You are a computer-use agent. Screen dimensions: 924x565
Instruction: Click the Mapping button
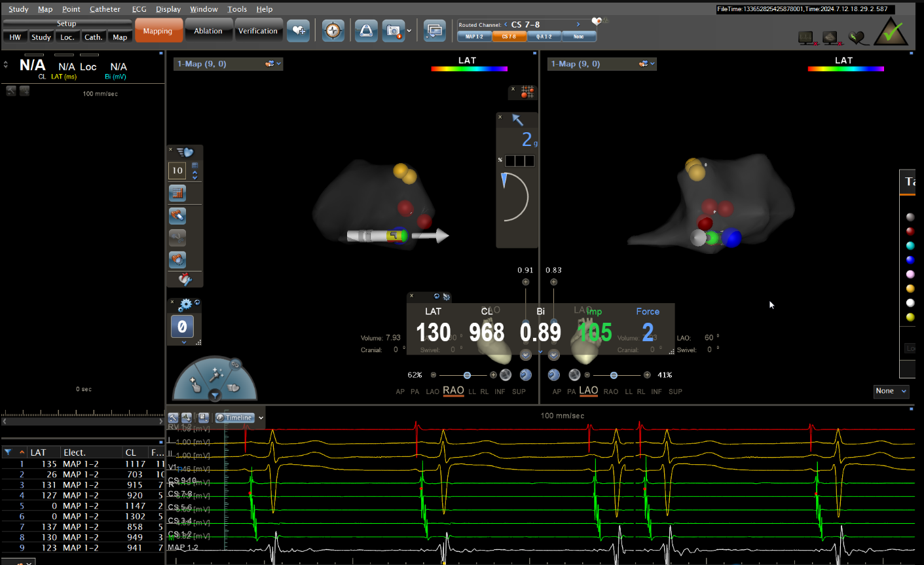158,31
